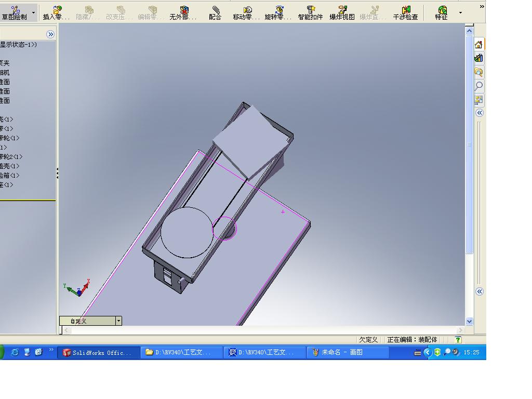Click the 15:25 system clock
The height and width of the screenshot is (399, 532).
point(471,353)
